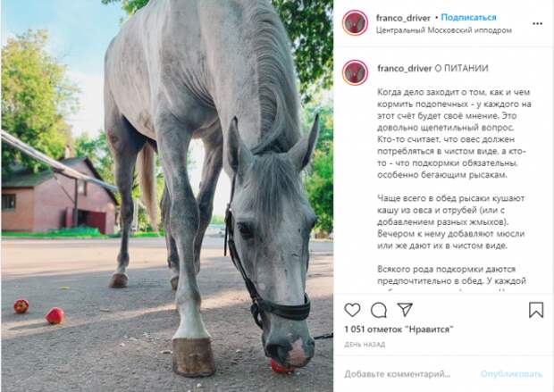The image size is (554, 392).
Task: Open the franco_driver username in the header
Action: pyautogui.click(x=403, y=18)
